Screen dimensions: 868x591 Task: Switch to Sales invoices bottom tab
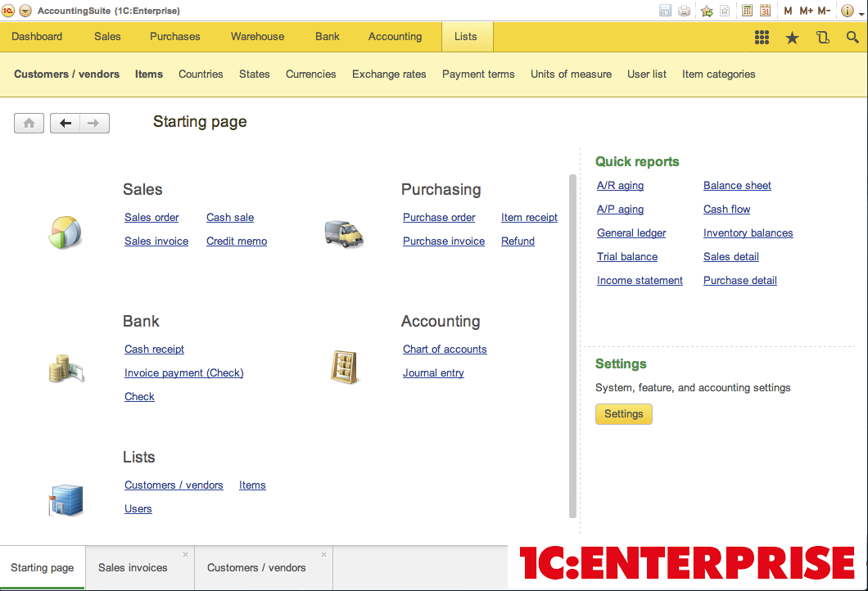pyautogui.click(x=139, y=568)
